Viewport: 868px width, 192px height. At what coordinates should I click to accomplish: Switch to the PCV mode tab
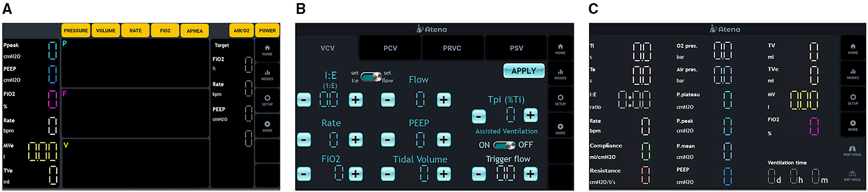(391, 48)
